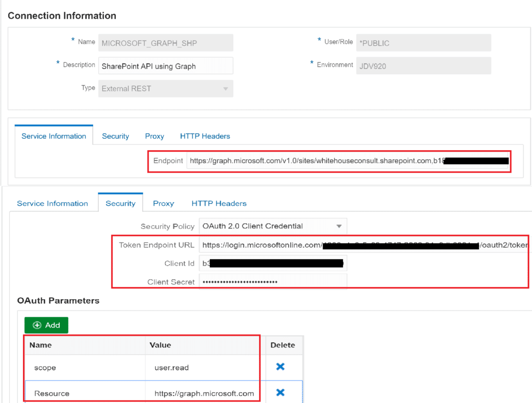
Task: Click the Client Id field
Action: [x=273, y=263]
